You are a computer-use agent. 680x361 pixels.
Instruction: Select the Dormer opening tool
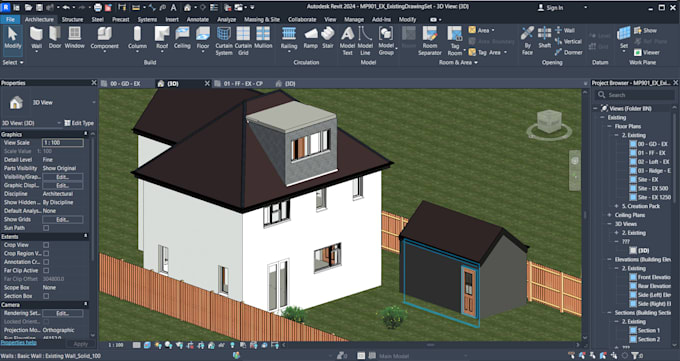coord(569,53)
